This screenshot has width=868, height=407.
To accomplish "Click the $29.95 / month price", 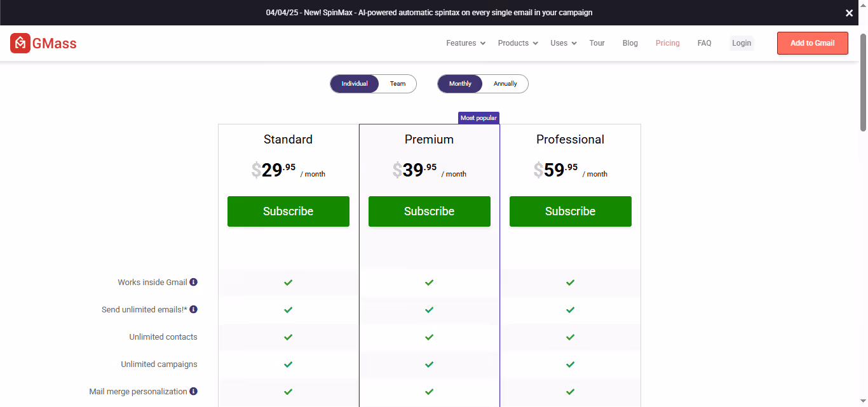I will (x=288, y=170).
